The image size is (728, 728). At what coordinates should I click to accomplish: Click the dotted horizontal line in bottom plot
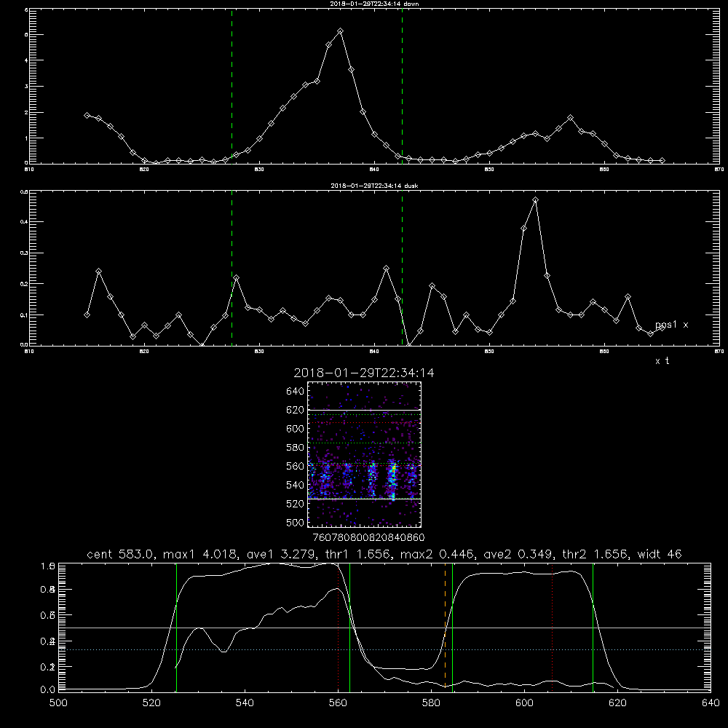384,649
